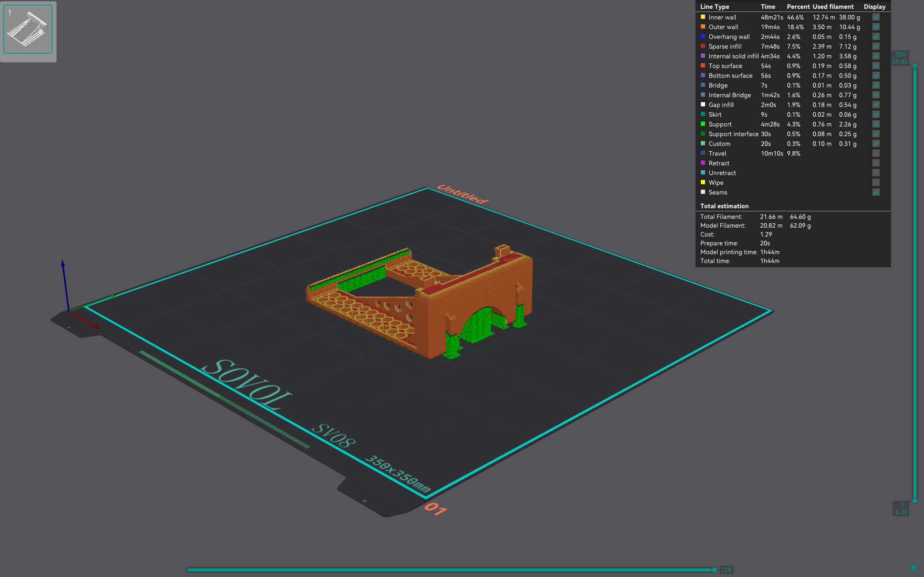Toggle Internal solid infill display checkbox
Image resolution: width=924 pixels, height=577 pixels.
tap(876, 56)
